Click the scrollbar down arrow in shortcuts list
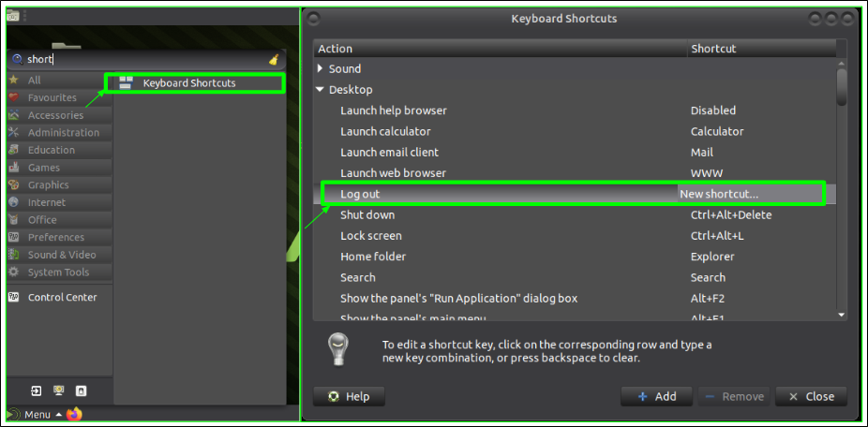868x427 pixels. (842, 315)
